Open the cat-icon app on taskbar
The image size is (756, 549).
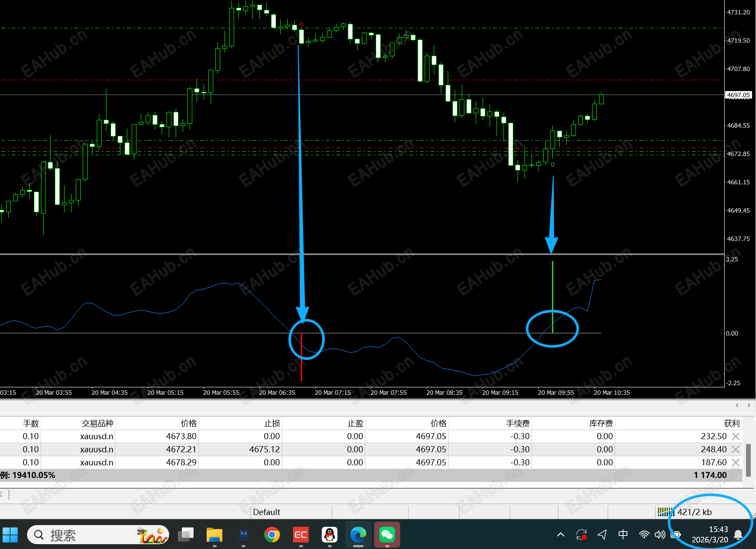pos(243,535)
